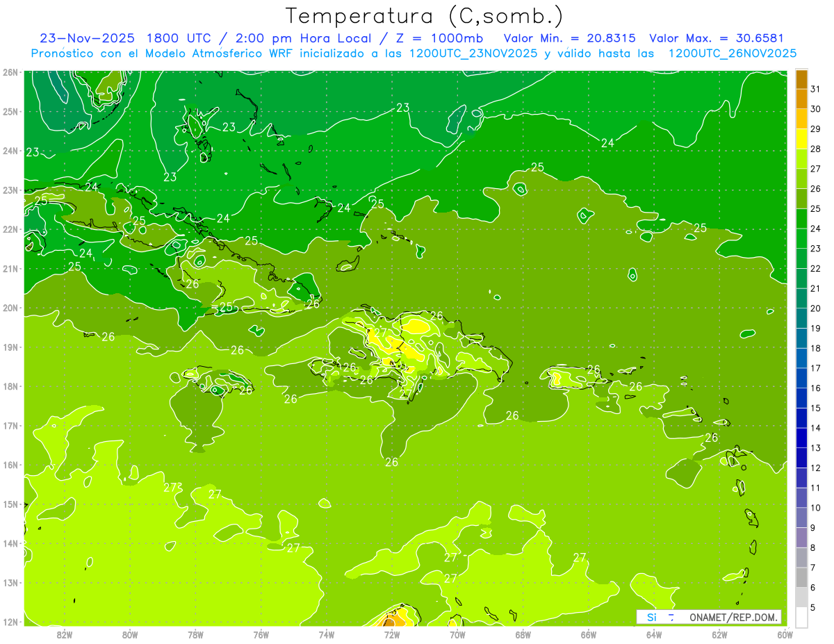
Task: Click the valid-until time '1200UTC_26NOV2025'
Action: tap(732, 53)
